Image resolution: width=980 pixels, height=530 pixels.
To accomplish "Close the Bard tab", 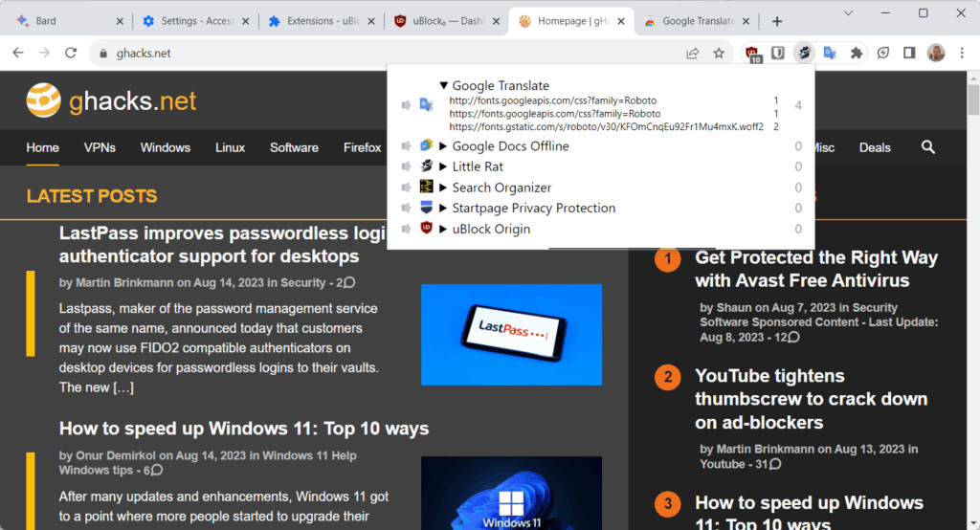I will pyautogui.click(x=120, y=21).
